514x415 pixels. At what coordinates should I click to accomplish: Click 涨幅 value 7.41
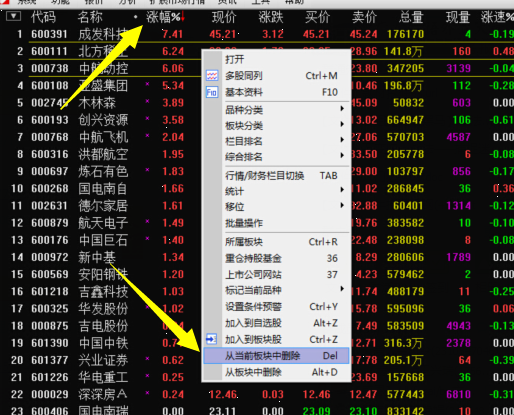(x=173, y=34)
